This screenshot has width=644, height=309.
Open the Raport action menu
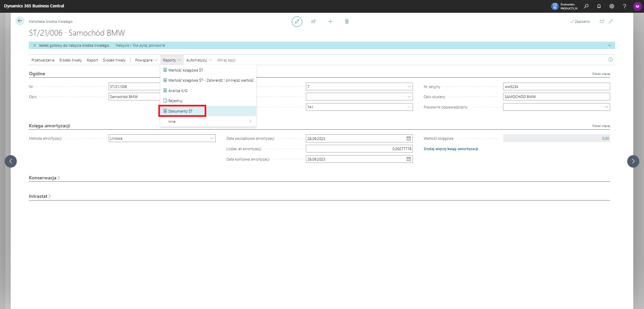(x=92, y=60)
